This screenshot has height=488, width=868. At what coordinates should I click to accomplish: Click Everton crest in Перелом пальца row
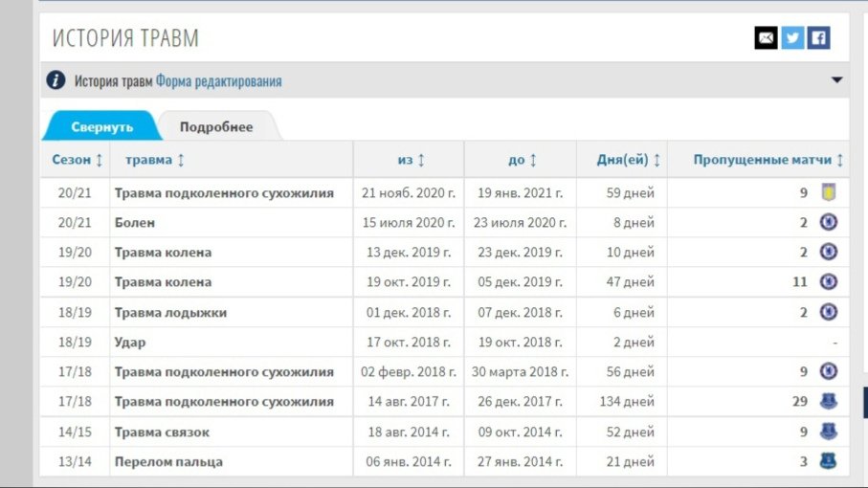coord(828,461)
